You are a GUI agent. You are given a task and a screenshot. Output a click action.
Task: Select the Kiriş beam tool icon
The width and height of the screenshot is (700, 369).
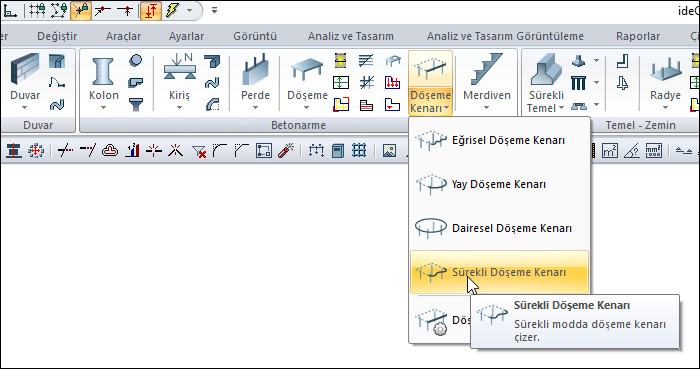pos(179,68)
